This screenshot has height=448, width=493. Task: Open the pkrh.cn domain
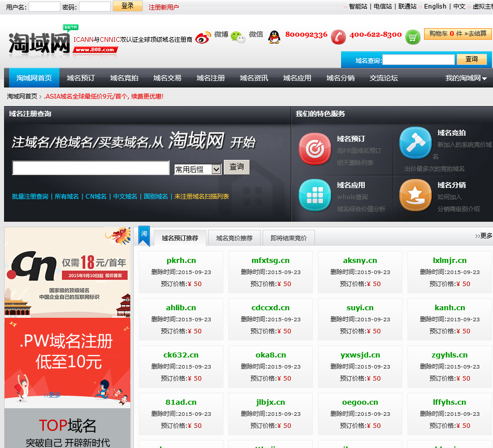pos(181,260)
